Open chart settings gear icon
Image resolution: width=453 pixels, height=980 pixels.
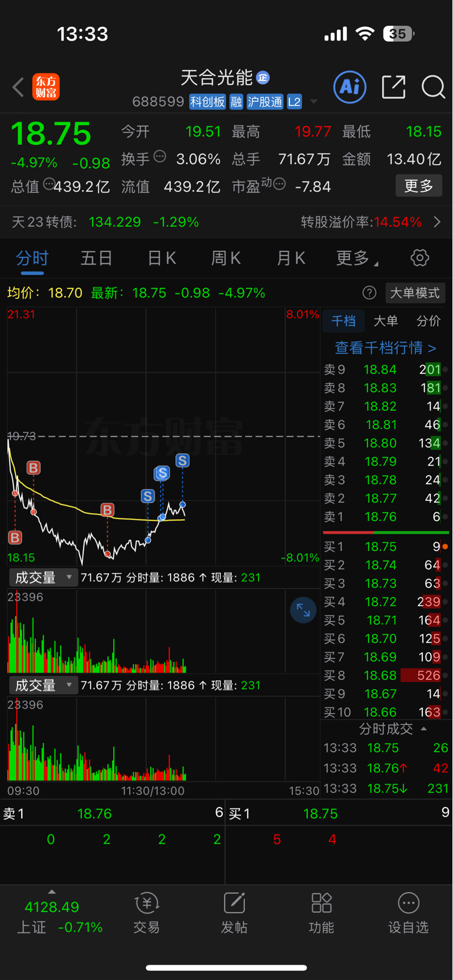419,258
